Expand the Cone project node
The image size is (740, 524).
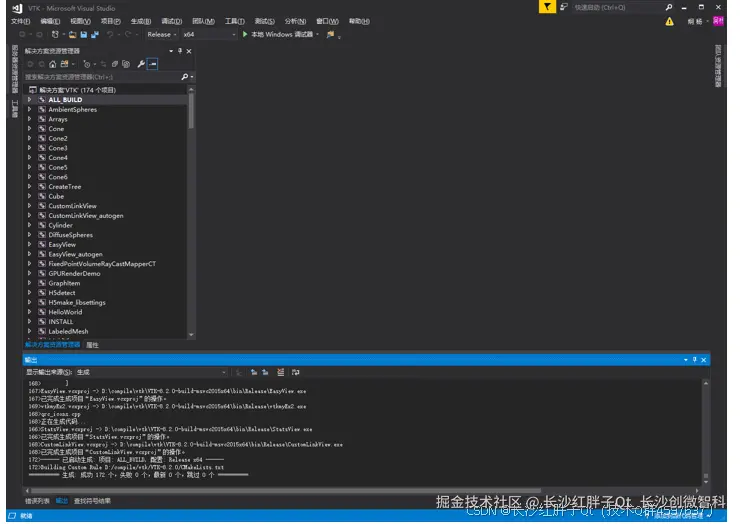pyautogui.click(x=29, y=129)
